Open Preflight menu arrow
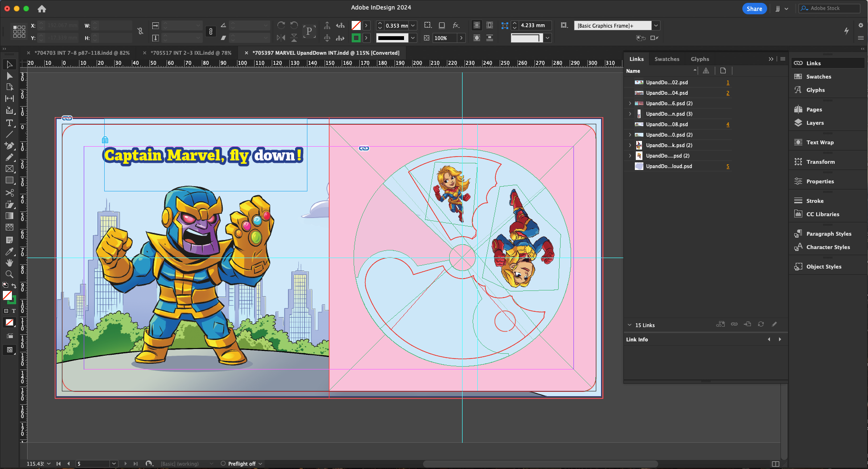 pos(260,463)
